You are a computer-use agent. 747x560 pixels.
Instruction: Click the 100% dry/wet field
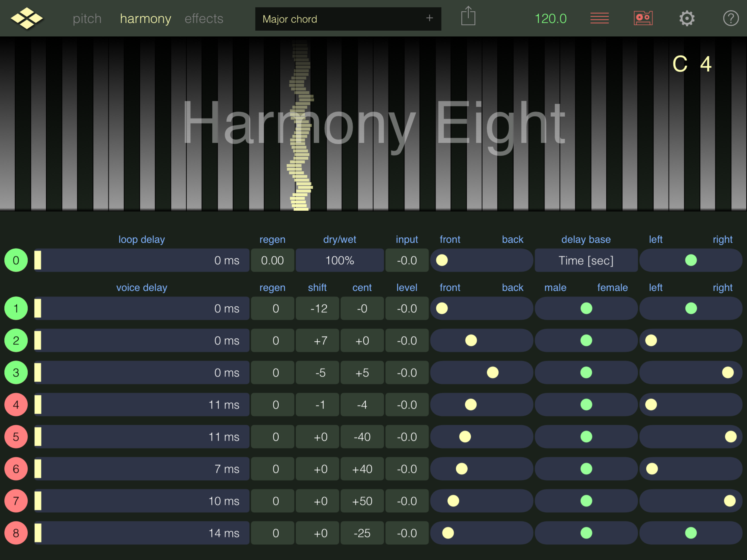tap(339, 260)
